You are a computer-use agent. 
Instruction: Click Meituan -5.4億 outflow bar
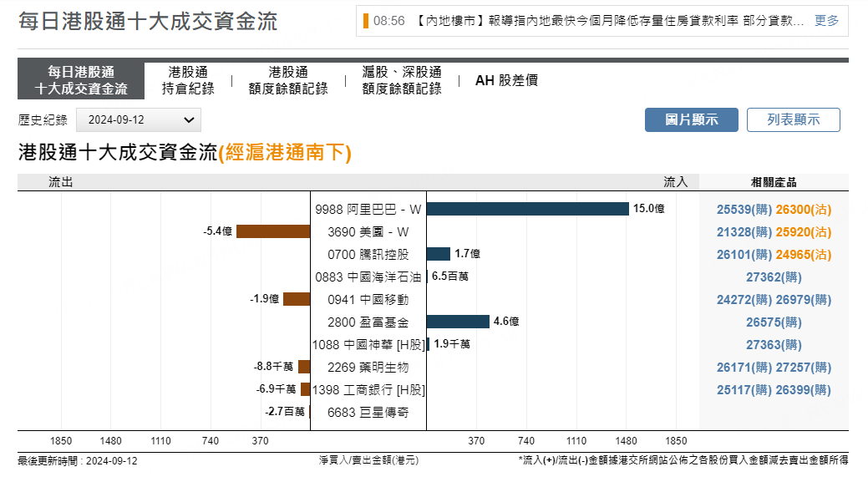coord(273,231)
